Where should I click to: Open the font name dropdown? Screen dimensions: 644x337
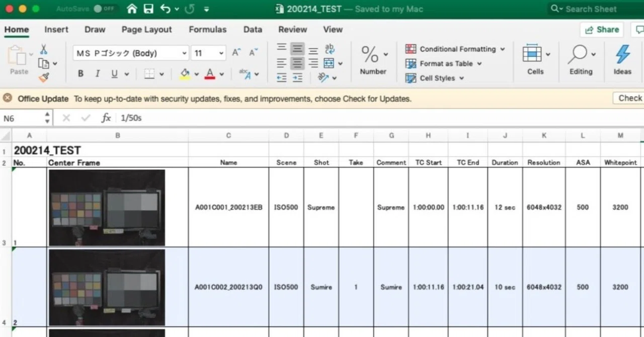(x=184, y=53)
